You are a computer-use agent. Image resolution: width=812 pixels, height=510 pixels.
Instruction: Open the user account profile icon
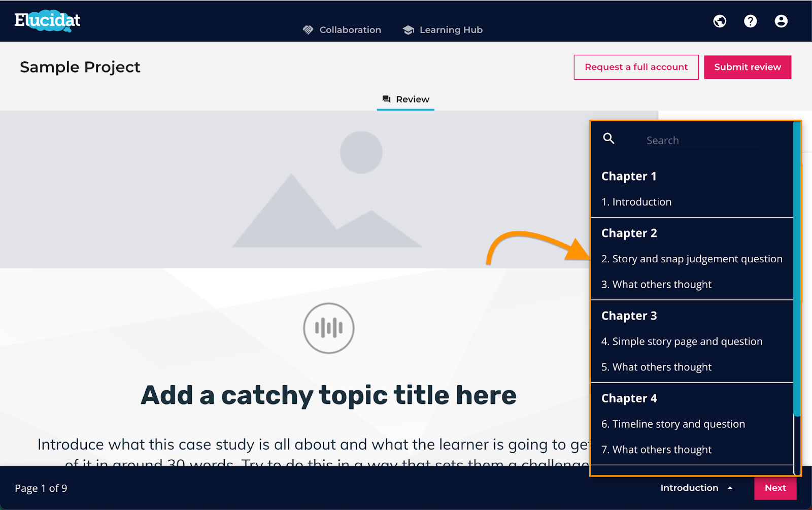pos(781,21)
